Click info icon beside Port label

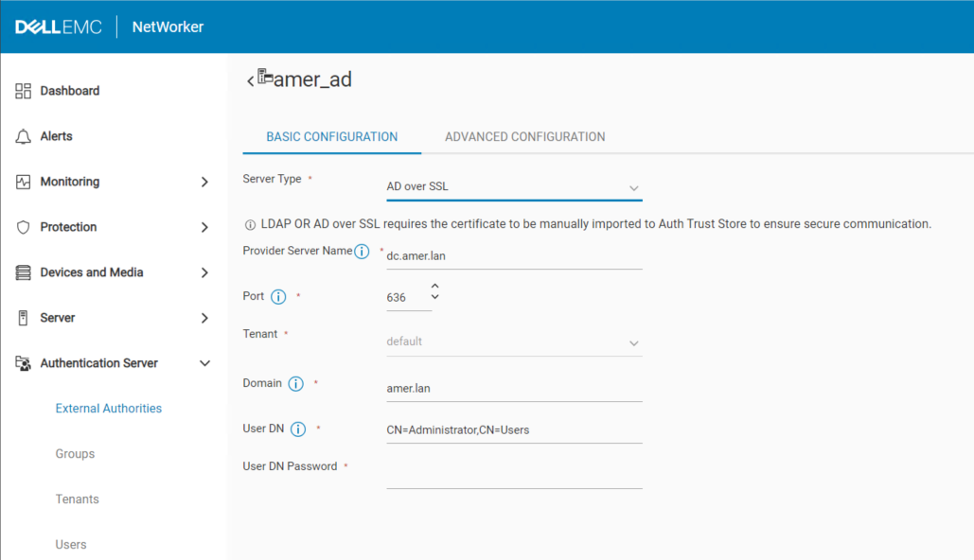pos(278,297)
